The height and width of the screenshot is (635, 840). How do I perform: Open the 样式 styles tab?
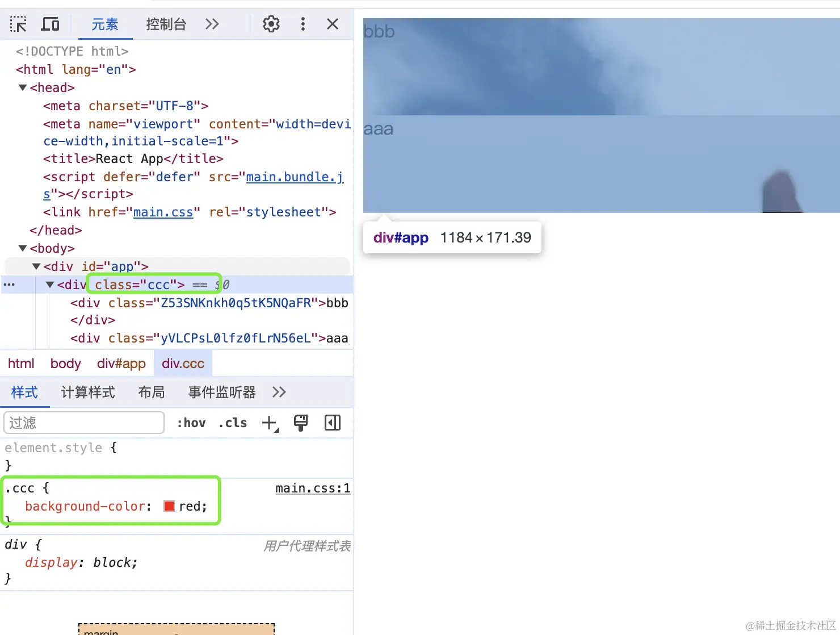pyautogui.click(x=24, y=392)
